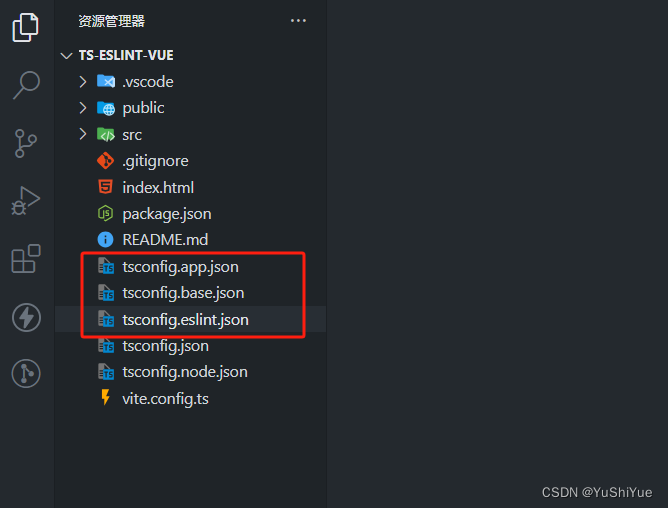
Task: Open the README.md file
Action: 165,240
